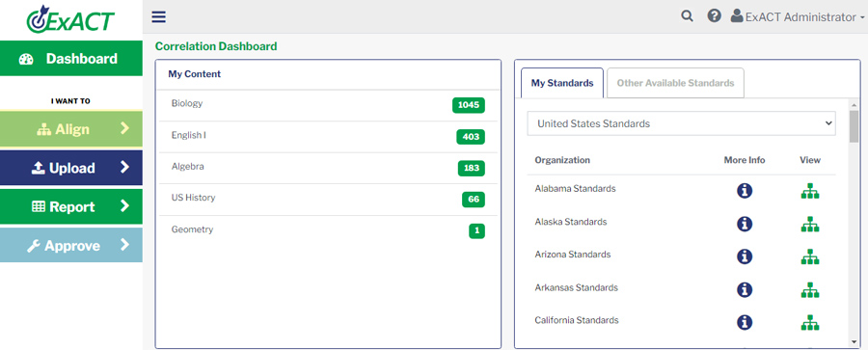Click the standards list scrollbar thumb

(x=854, y=126)
